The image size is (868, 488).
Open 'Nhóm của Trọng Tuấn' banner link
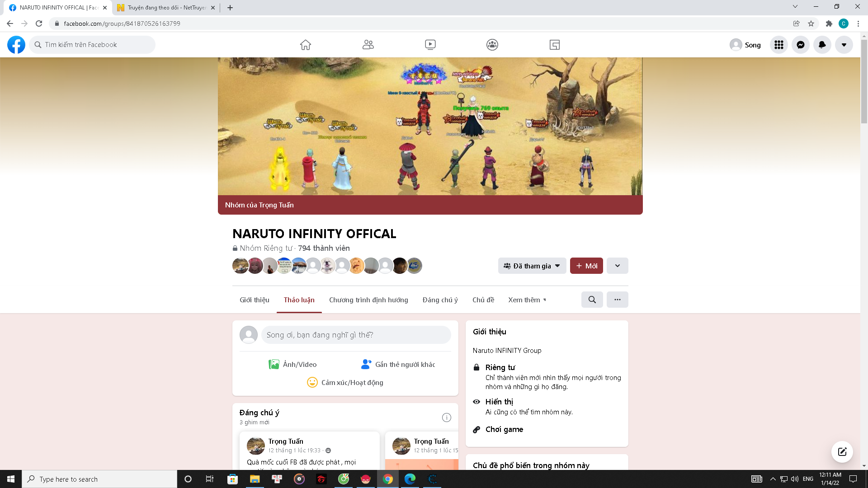coord(259,205)
